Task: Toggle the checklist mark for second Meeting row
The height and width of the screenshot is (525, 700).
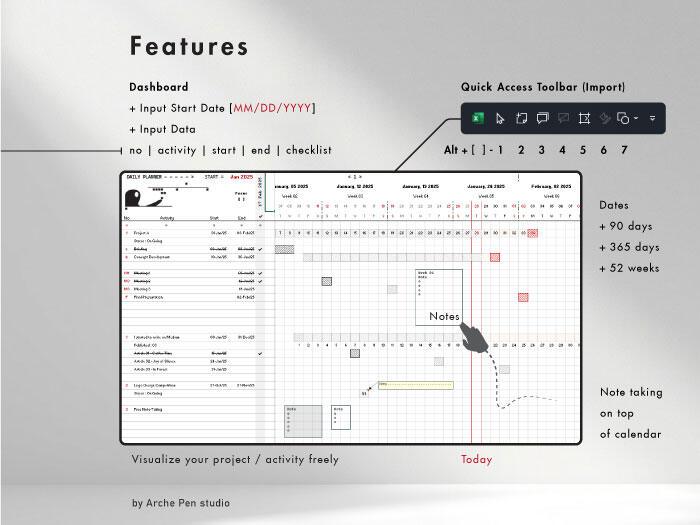Action: pos(260,282)
